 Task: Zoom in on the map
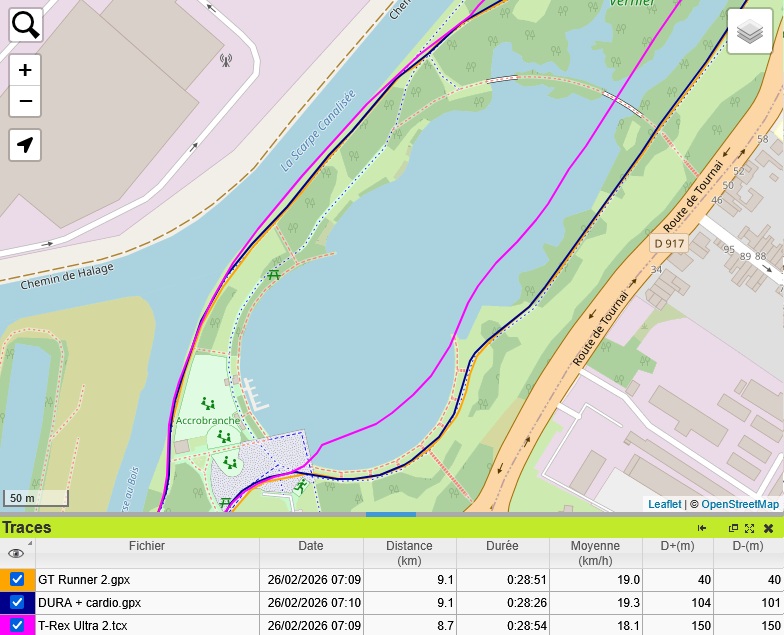click(x=26, y=70)
